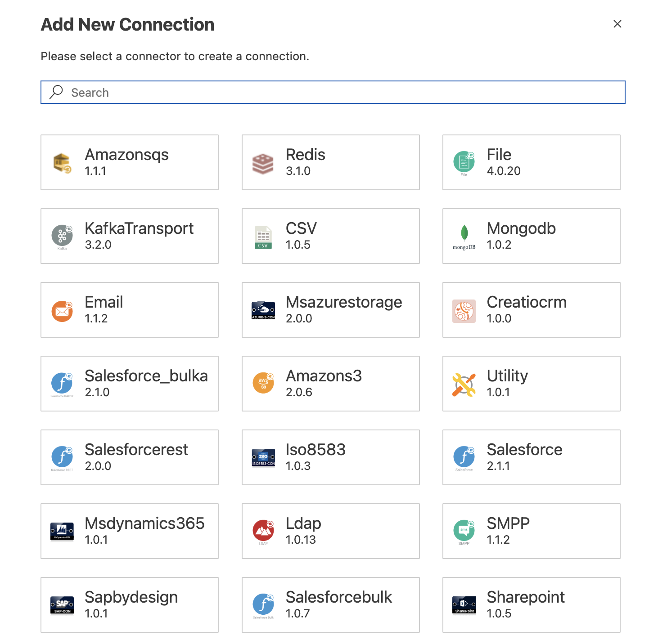Open the File connector

[x=464, y=162]
